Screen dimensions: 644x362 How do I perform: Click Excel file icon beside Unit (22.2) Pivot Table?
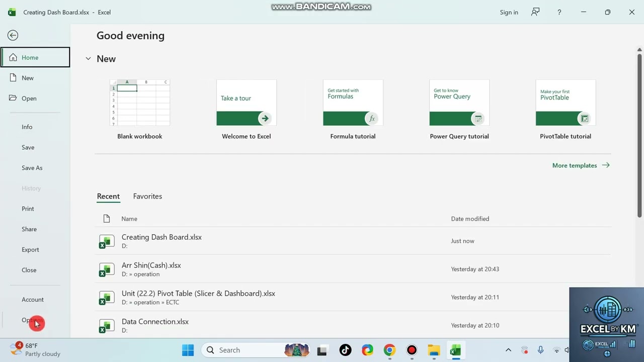point(106,298)
